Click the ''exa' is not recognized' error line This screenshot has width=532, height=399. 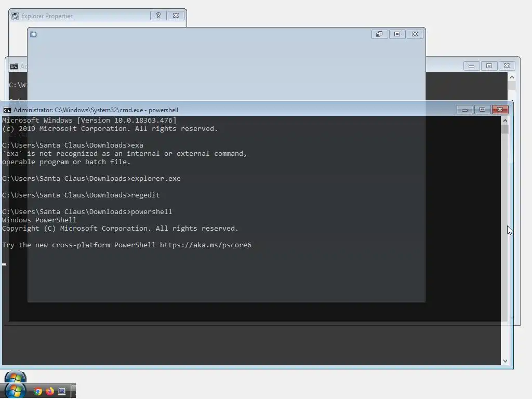coord(125,154)
